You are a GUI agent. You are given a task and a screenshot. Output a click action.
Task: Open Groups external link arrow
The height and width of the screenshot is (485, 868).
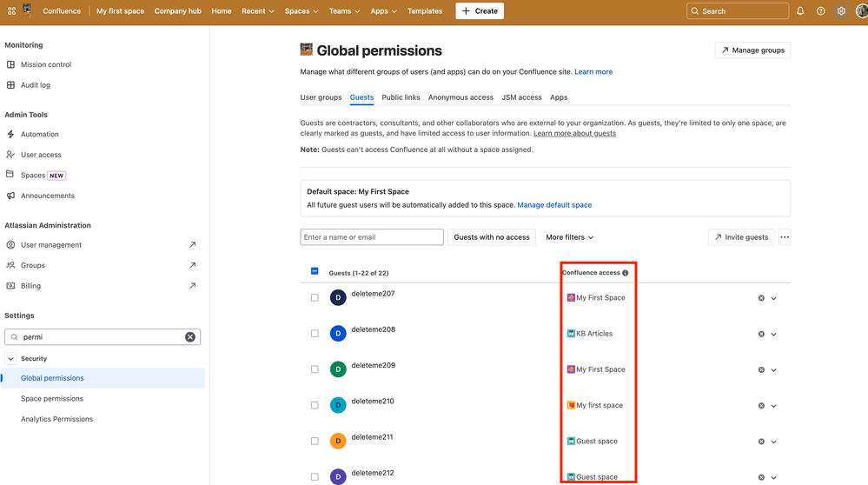coord(192,265)
